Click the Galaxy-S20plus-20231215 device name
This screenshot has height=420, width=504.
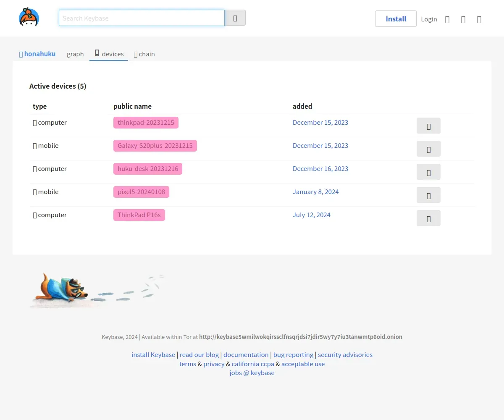(155, 146)
